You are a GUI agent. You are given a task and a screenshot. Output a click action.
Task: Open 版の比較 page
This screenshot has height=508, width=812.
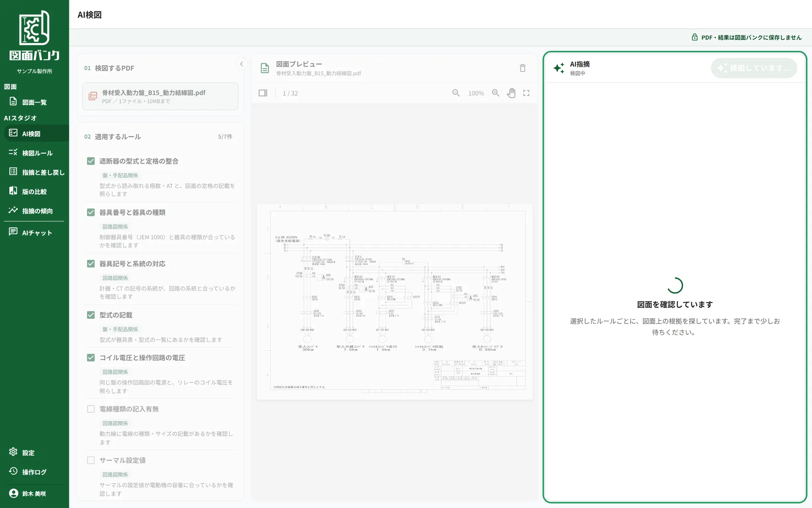click(x=34, y=191)
